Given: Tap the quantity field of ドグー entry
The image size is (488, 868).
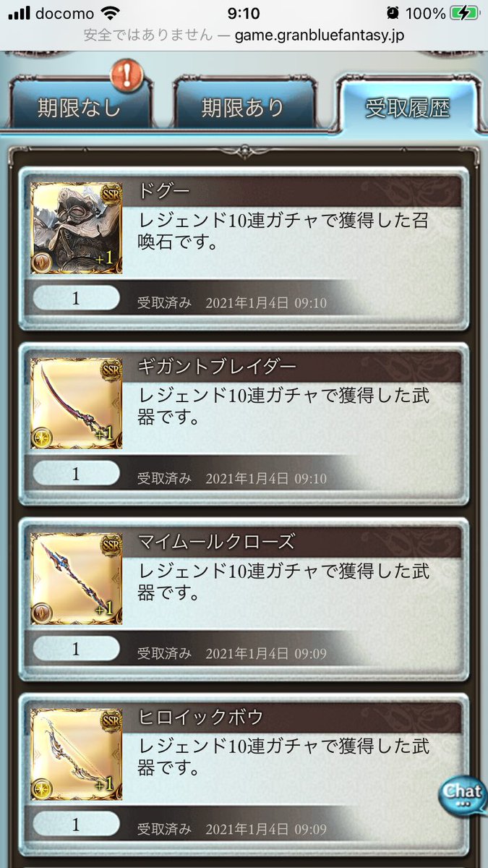Looking at the screenshot, I should tap(76, 298).
